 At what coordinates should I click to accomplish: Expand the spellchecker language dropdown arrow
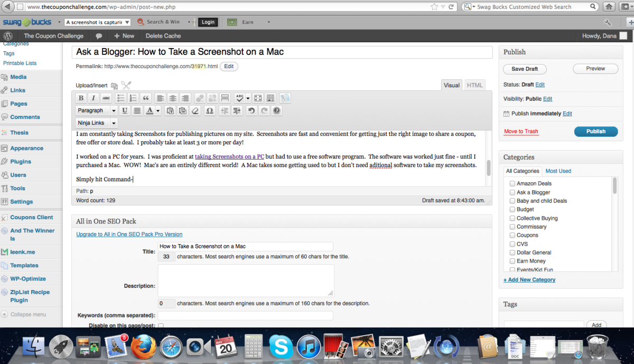click(x=248, y=98)
